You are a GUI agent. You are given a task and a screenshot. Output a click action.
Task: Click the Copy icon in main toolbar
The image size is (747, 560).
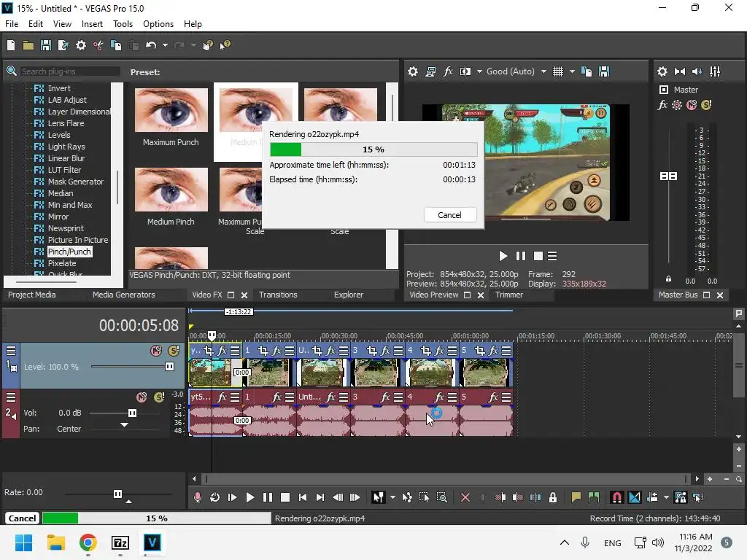tap(116, 45)
